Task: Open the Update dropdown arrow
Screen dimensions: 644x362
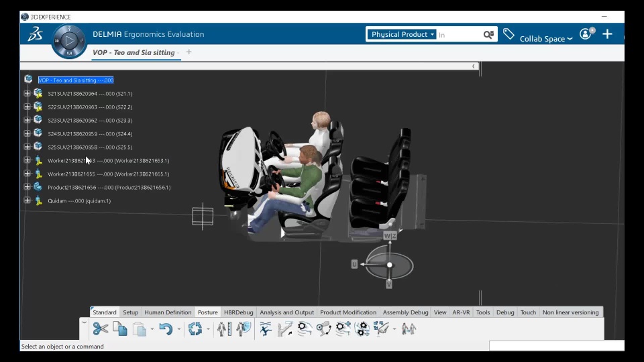Action: coord(208,329)
